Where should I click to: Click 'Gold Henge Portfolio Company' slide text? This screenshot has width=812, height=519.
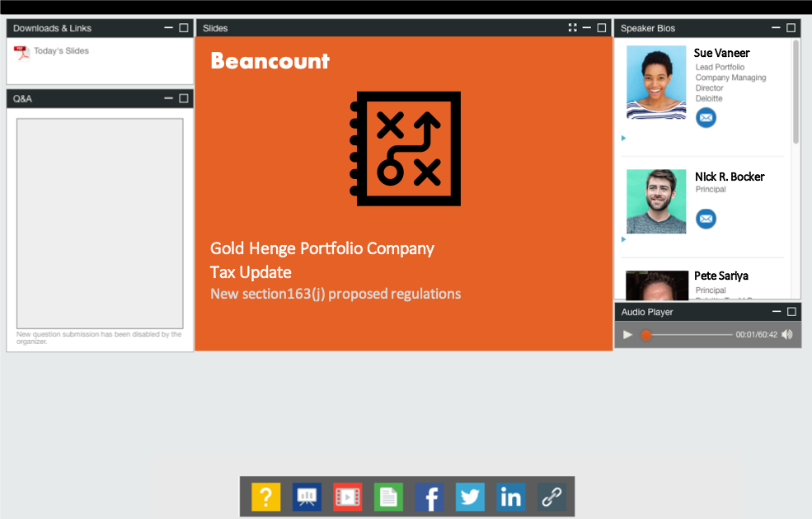pos(322,249)
